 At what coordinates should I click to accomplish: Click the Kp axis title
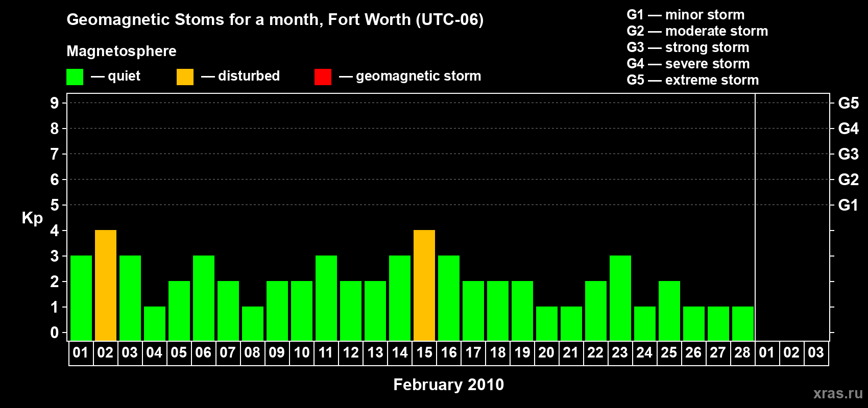point(32,218)
